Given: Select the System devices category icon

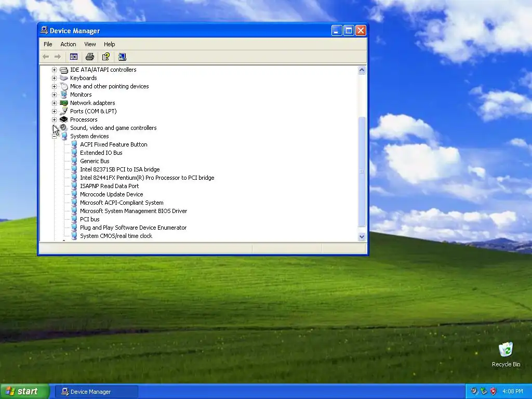Looking at the screenshot, I should click(64, 137).
